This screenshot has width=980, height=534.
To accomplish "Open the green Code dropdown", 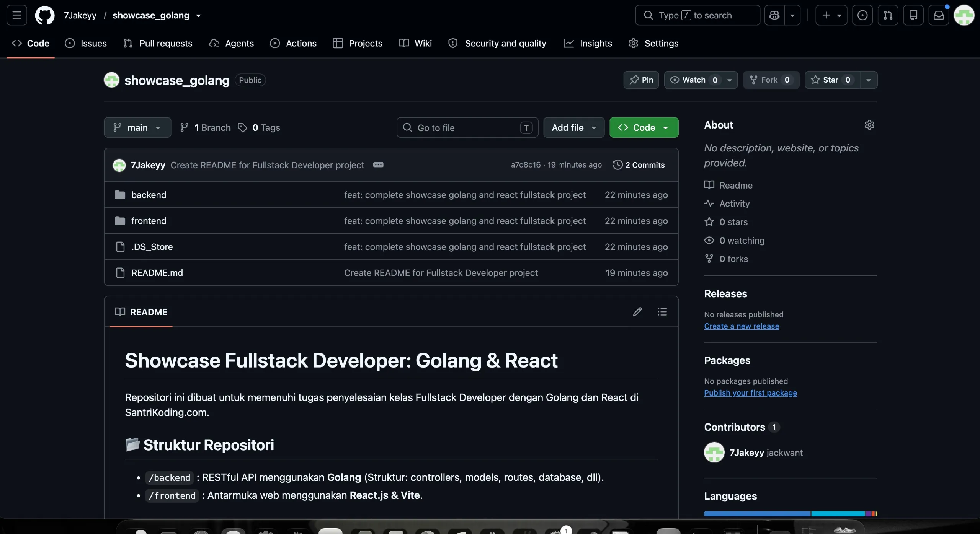I will click(644, 127).
